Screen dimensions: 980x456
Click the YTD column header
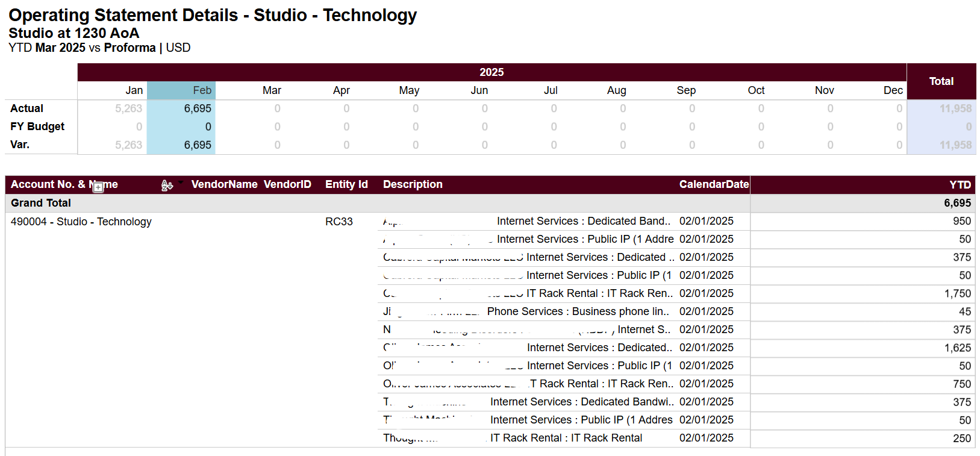point(960,185)
